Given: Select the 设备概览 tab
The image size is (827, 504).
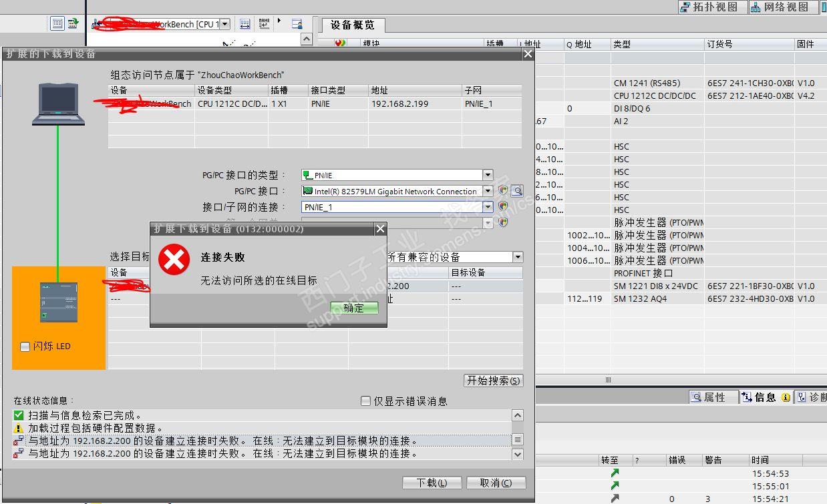Looking at the screenshot, I should click(x=353, y=25).
